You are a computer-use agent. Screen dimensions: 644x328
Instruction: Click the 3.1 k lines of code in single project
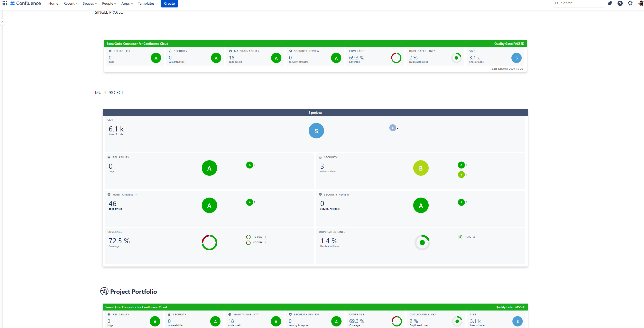[x=474, y=58]
